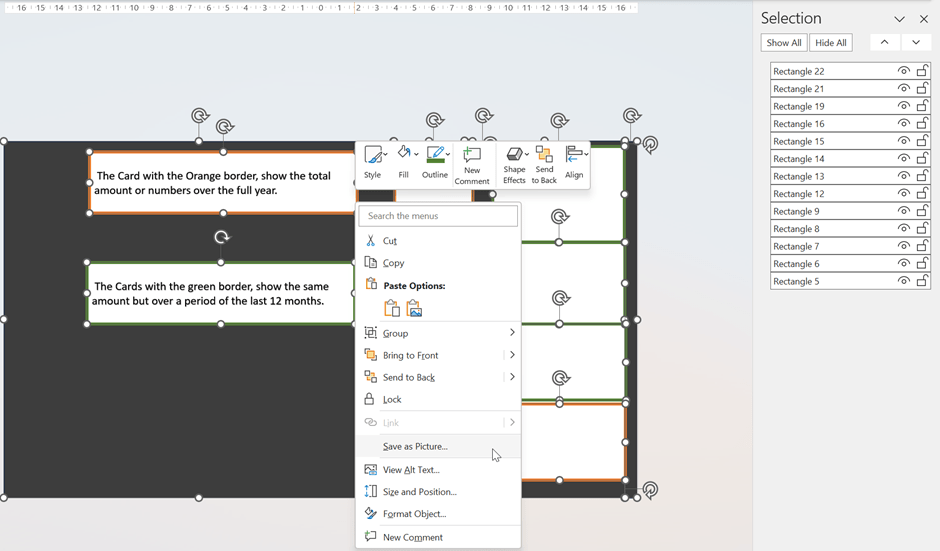Viewport: 940px width, 551px height.
Task: Select Save as Picture from context menu
Action: point(415,446)
